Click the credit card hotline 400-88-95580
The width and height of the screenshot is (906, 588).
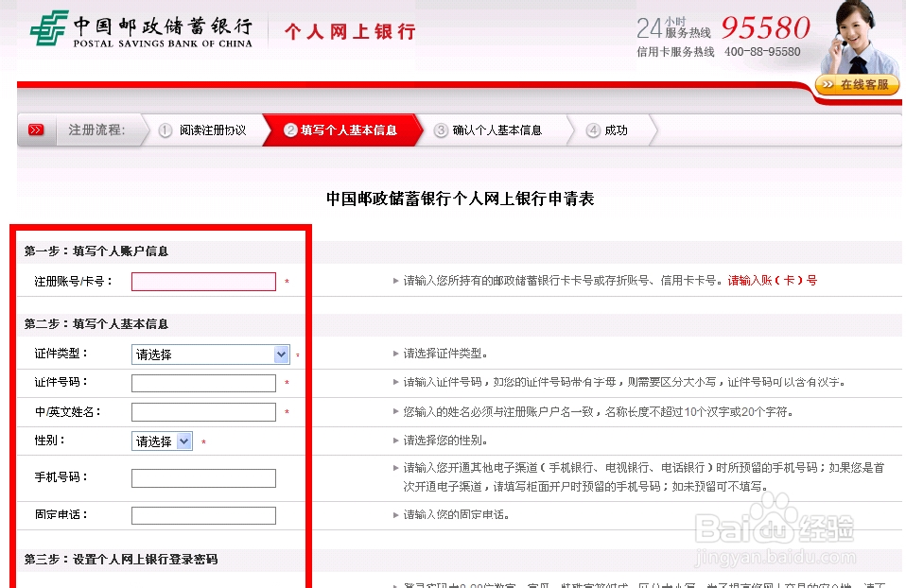[762, 52]
